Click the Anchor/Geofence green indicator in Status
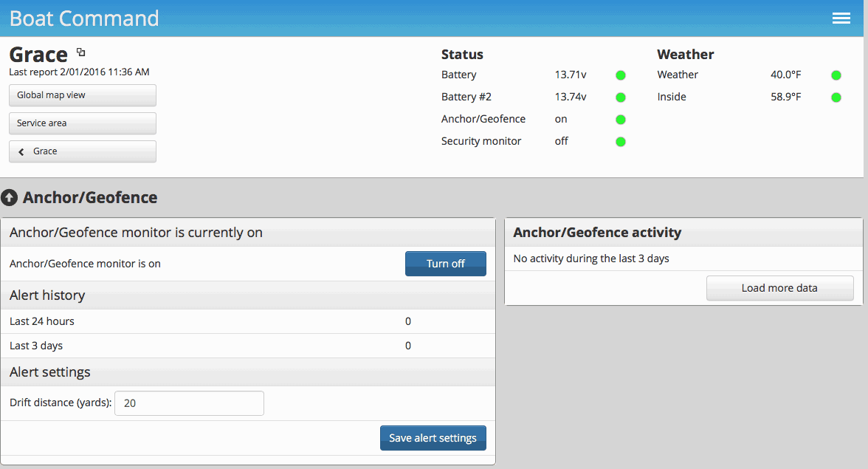 pyautogui.click(x=620, y=119)
